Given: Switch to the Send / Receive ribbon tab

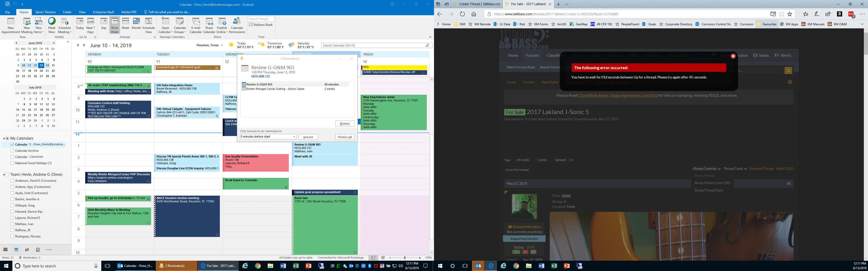Looking at the screenshot, I should pos(45,12).
